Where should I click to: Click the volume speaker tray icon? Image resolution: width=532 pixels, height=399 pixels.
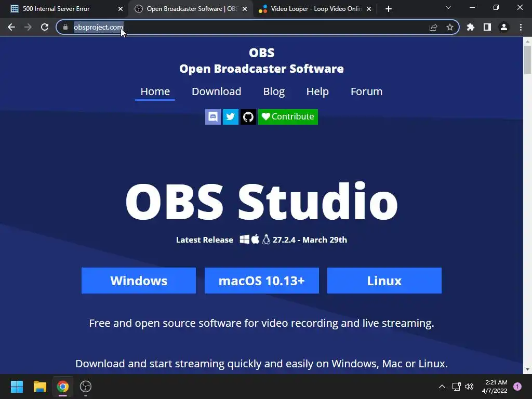tap(469, 387)
